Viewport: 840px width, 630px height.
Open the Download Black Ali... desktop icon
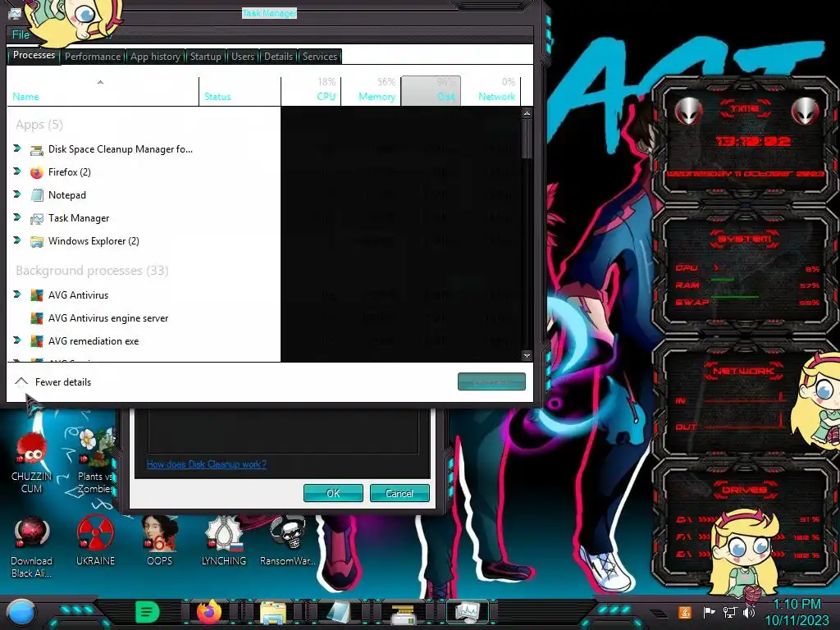coord(32,547)
